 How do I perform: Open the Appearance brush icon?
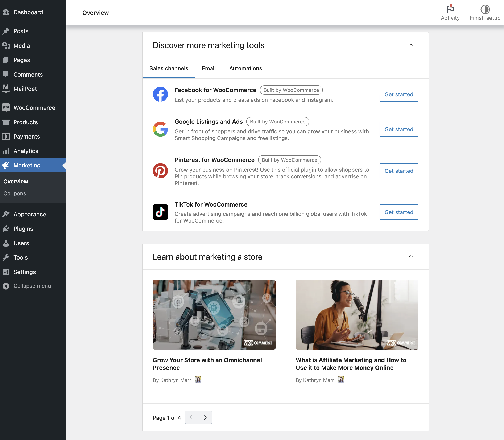click(x=6, y=214)
